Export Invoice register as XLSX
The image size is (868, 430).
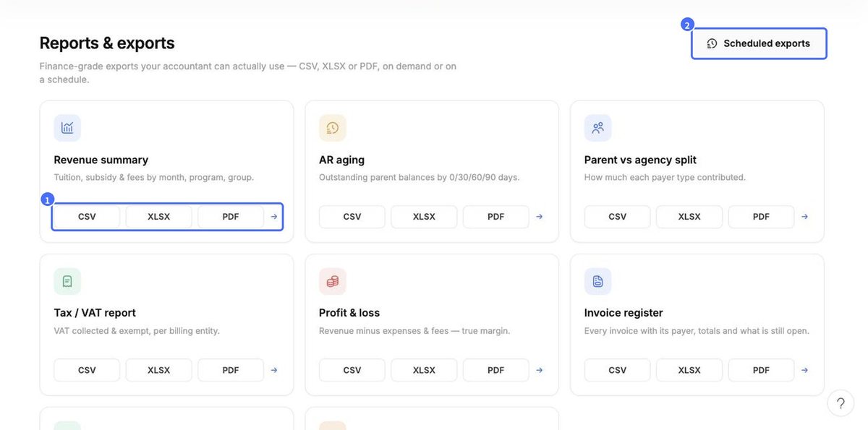click(x=689, y=370)
